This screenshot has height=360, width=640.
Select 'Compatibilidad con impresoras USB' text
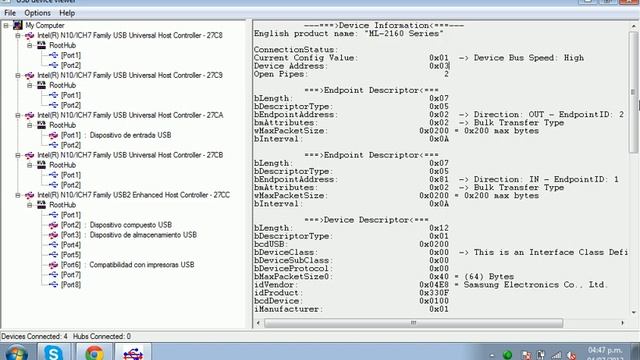142,265
